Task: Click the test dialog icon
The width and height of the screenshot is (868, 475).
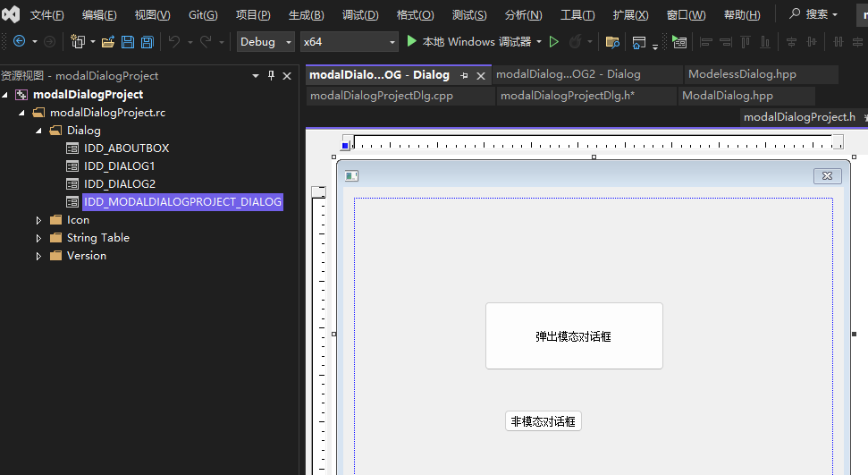Action: [679, 41]
